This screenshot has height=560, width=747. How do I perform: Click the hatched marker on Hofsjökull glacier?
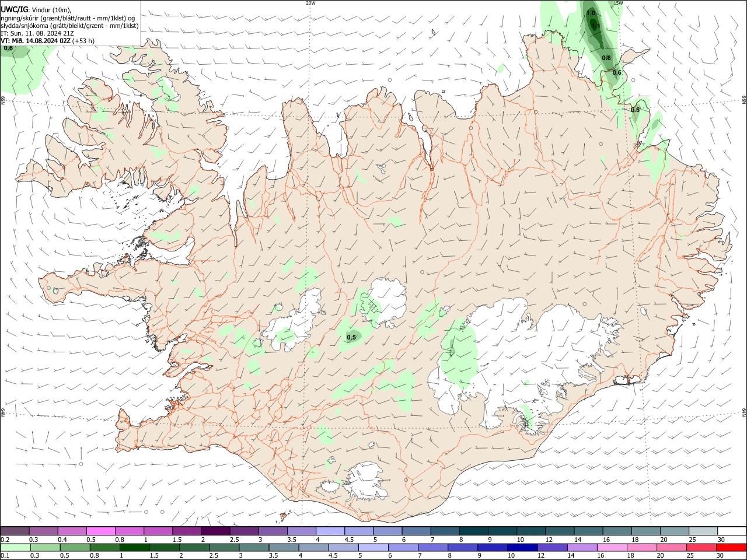(x=372, y=306)
